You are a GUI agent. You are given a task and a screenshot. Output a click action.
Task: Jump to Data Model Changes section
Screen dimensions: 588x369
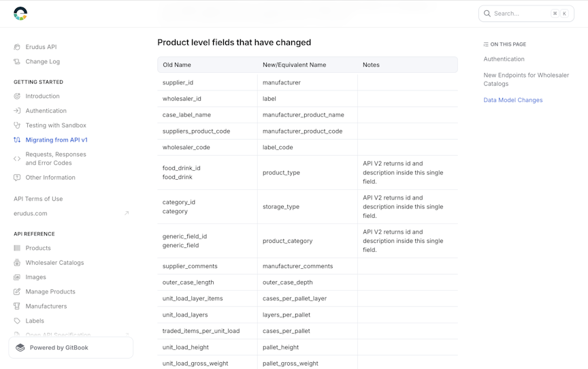(x=513, y=100)
